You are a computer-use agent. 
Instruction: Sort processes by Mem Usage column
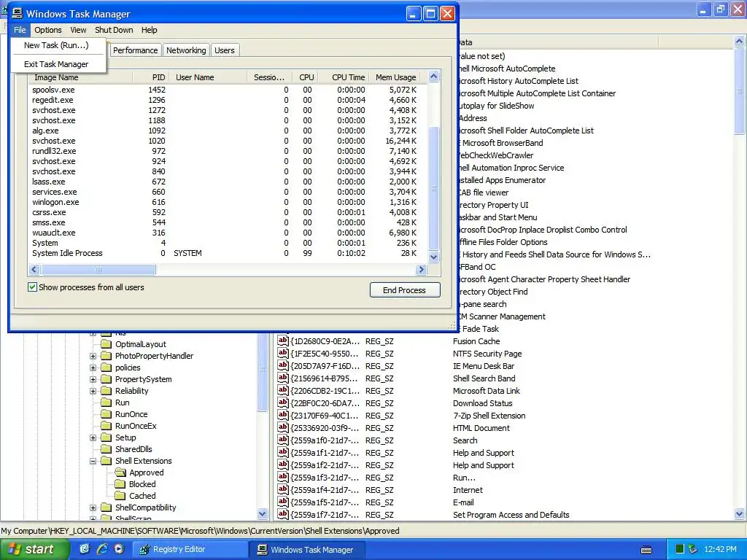(x=396, y=77)
